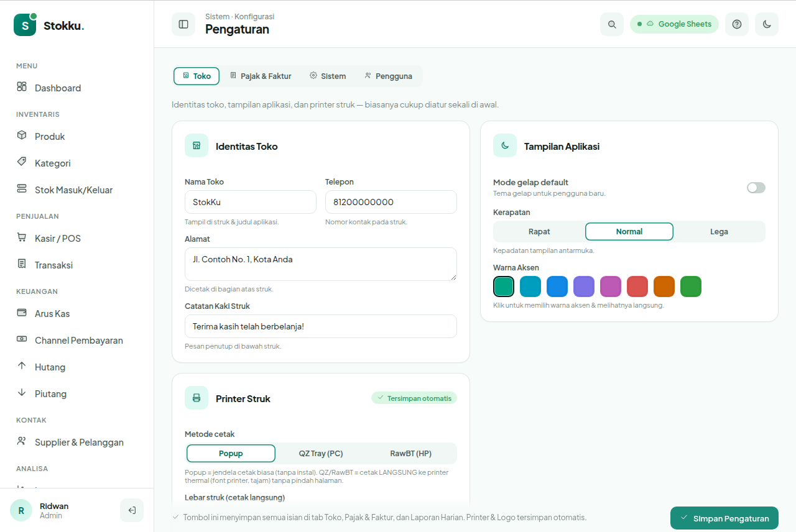
Task: Click the Hutang up-arrow icon
Action: tap(22, 365)
